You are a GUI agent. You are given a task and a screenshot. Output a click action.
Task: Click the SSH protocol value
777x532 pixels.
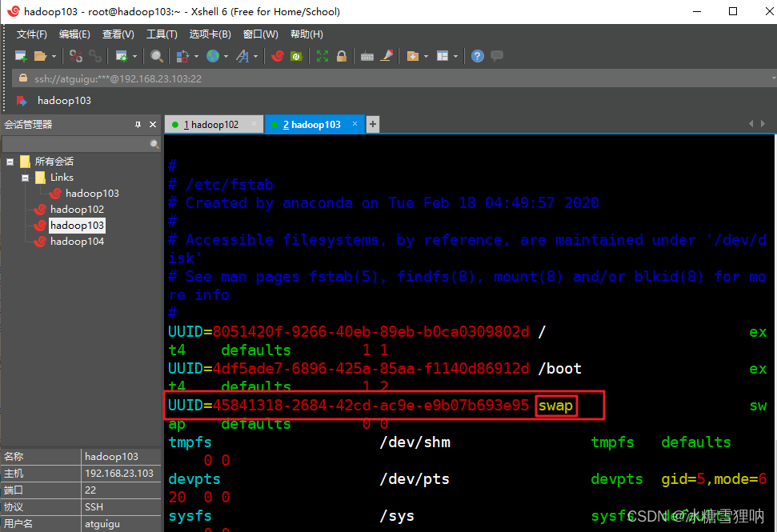94,506
